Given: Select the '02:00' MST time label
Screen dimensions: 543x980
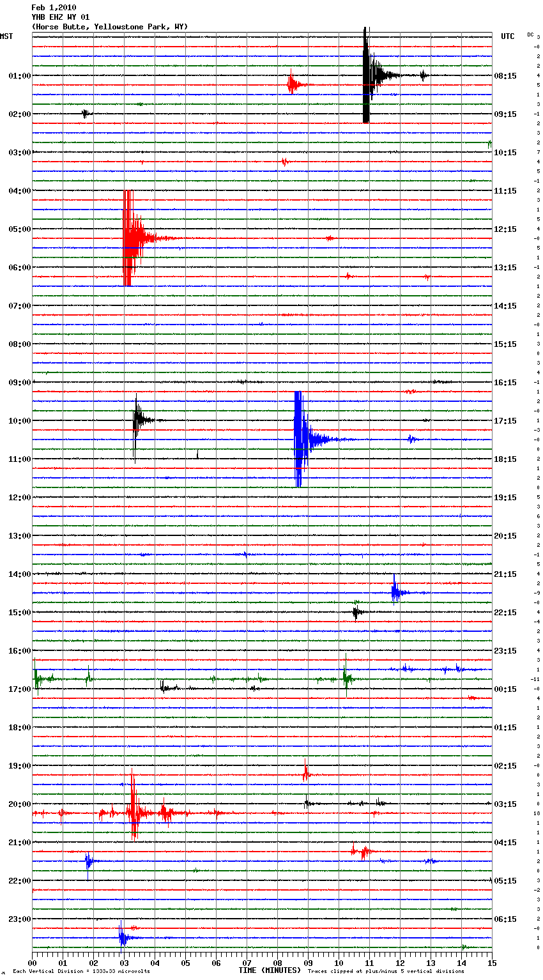Looking at the screenshot, I should click(20, 114).
